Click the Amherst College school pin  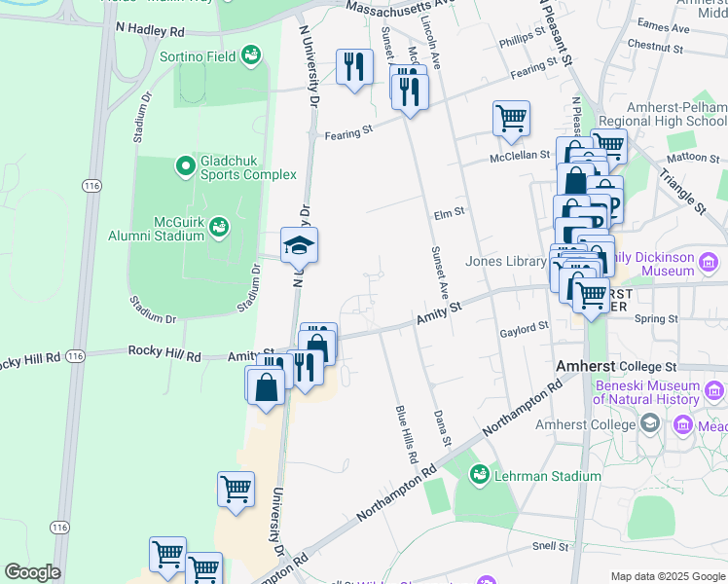[x=649, y=423]
